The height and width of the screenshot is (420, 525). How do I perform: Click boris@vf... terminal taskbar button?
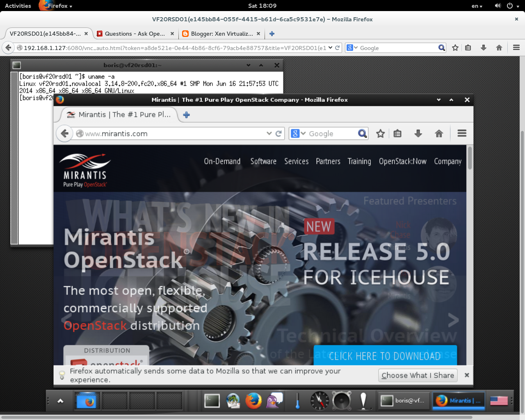click(404, 401)
